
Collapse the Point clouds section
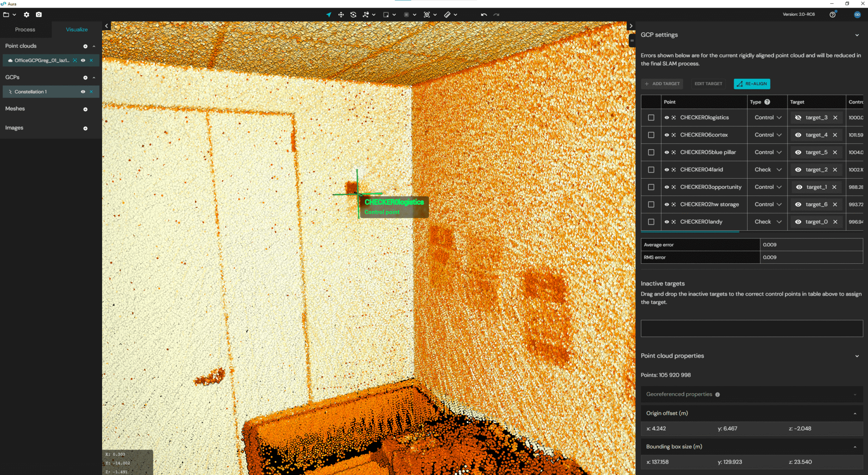94,46
